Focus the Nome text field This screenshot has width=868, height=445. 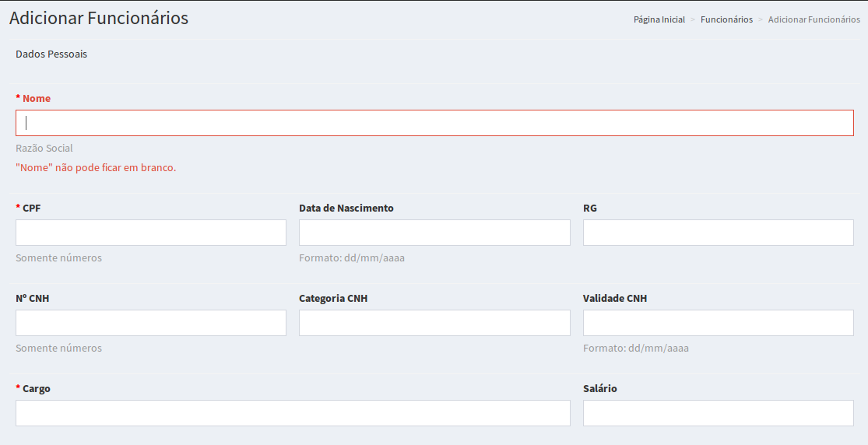(434, 123)
